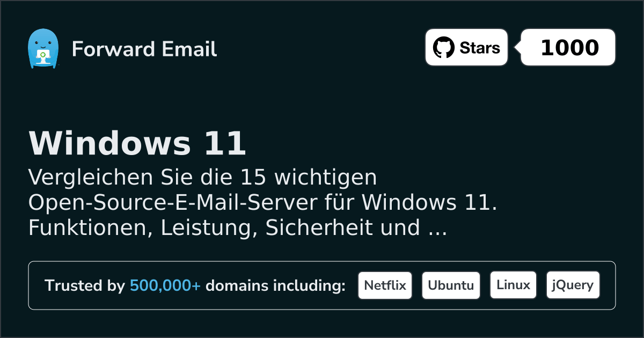Click the Ubuntu badge
The height and width of the screenshot is (338, 644).
[x=451, y=285]
